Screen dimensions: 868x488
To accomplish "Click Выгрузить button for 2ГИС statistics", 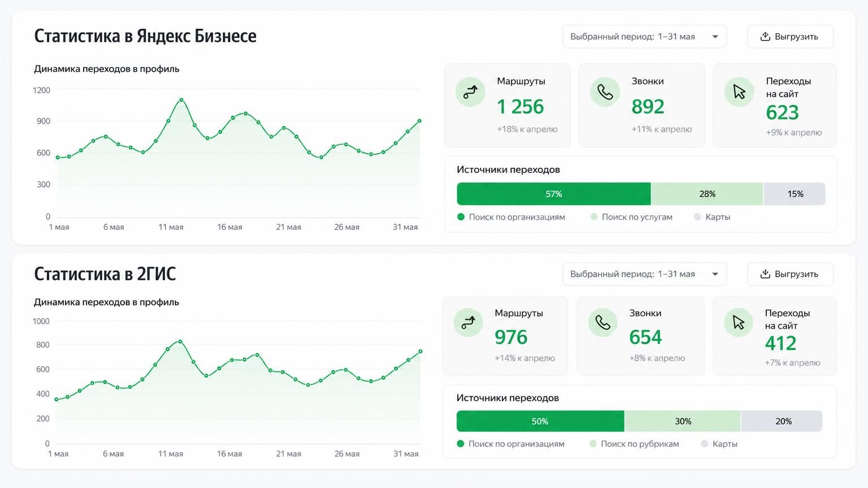I will point(790,274).
